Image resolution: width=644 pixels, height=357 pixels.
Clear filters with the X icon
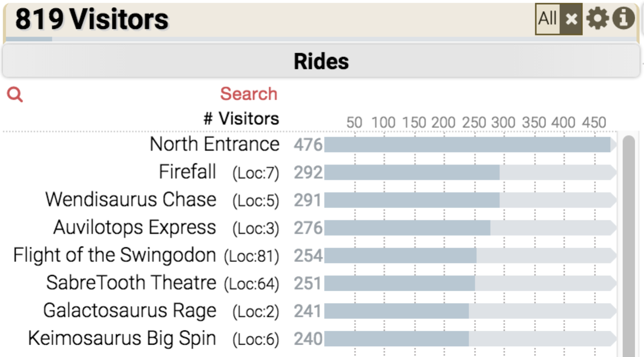coord(571,19)
